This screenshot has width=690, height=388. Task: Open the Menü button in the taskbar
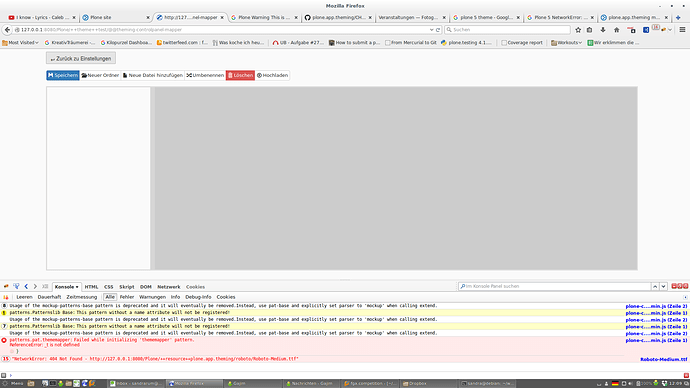click(13, 384)
